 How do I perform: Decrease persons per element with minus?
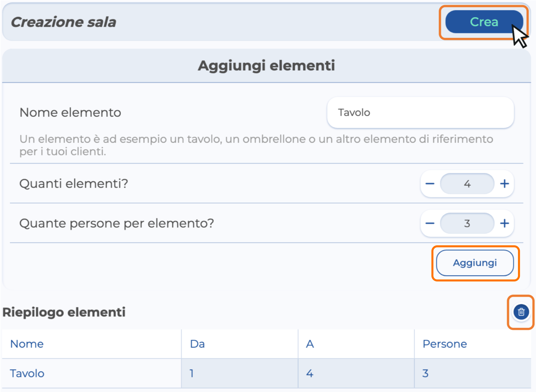tap(430, 223)
